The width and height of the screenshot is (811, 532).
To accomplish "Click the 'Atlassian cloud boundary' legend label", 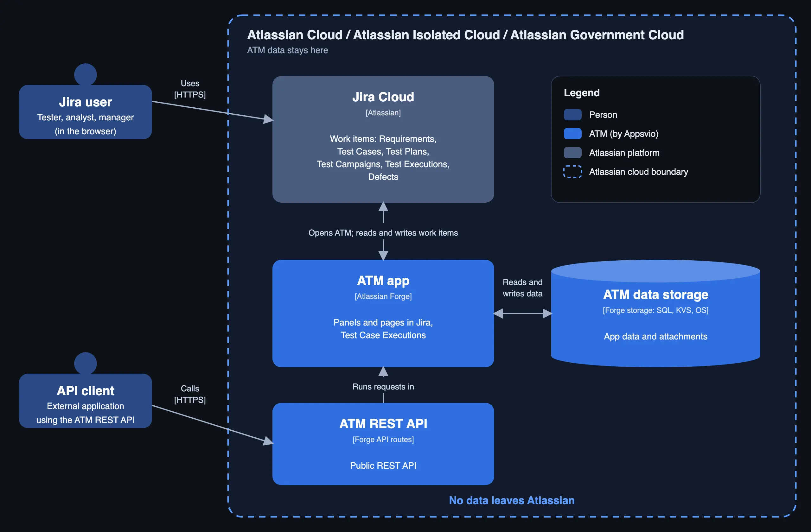I will click(639, 172).
